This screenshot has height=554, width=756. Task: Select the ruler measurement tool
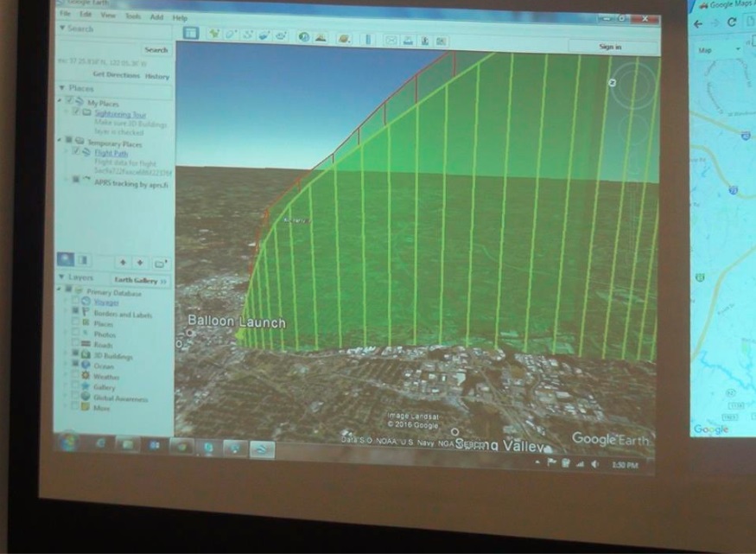click(x=366, y=39)
